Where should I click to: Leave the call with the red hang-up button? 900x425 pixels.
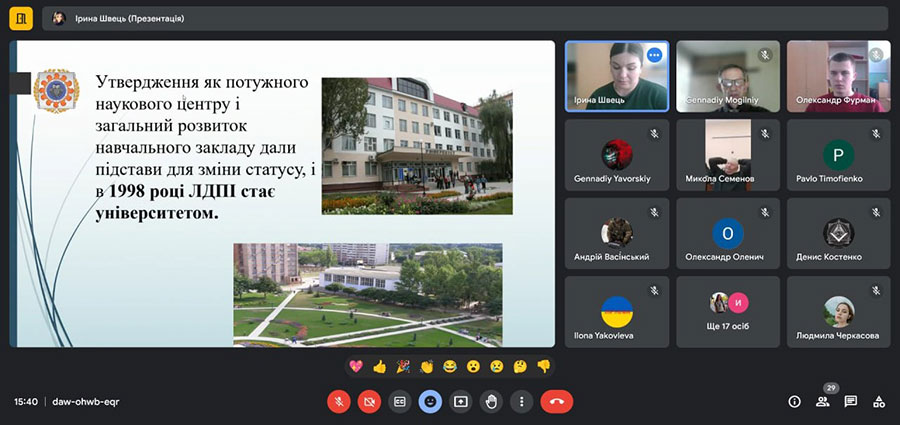tap(556, 401)
